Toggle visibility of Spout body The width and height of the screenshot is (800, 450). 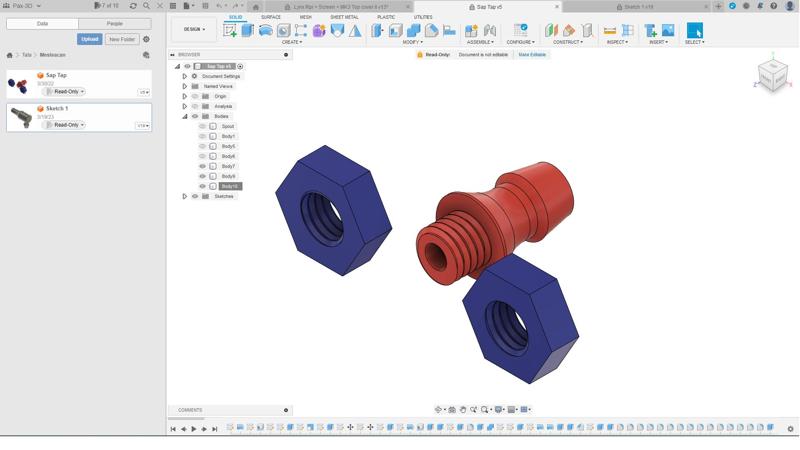(202, 127)
